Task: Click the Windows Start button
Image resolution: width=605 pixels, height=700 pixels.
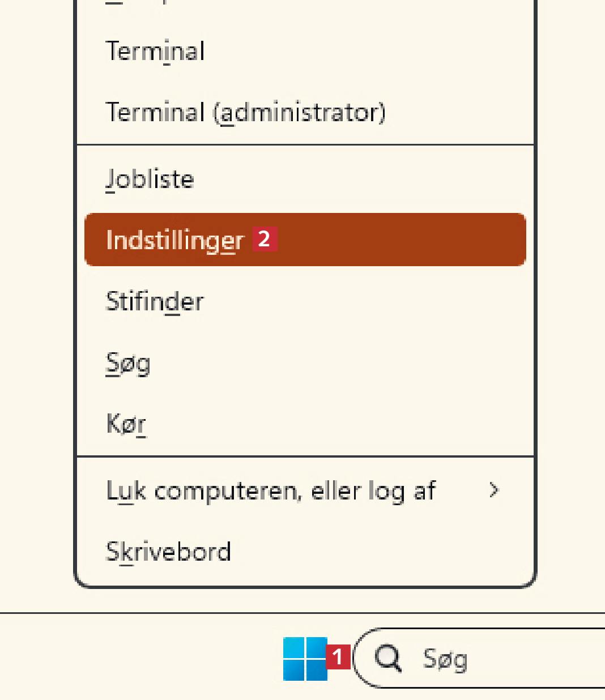Action: (305, 658)
